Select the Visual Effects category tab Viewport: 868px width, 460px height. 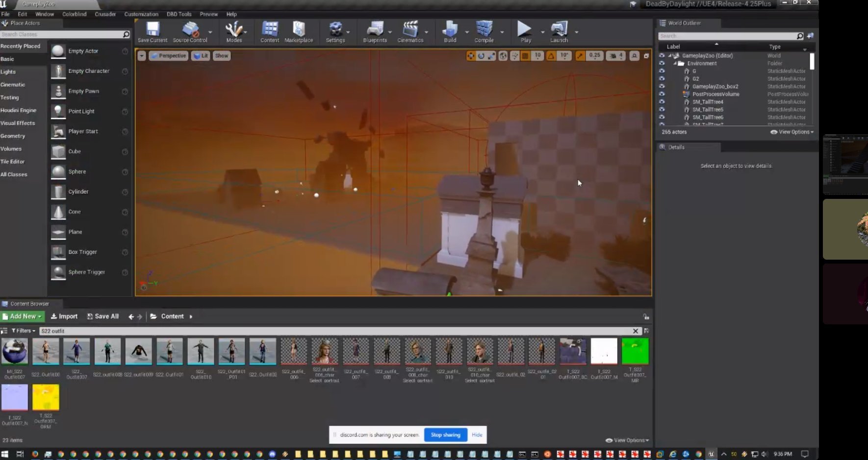(18, 123)
